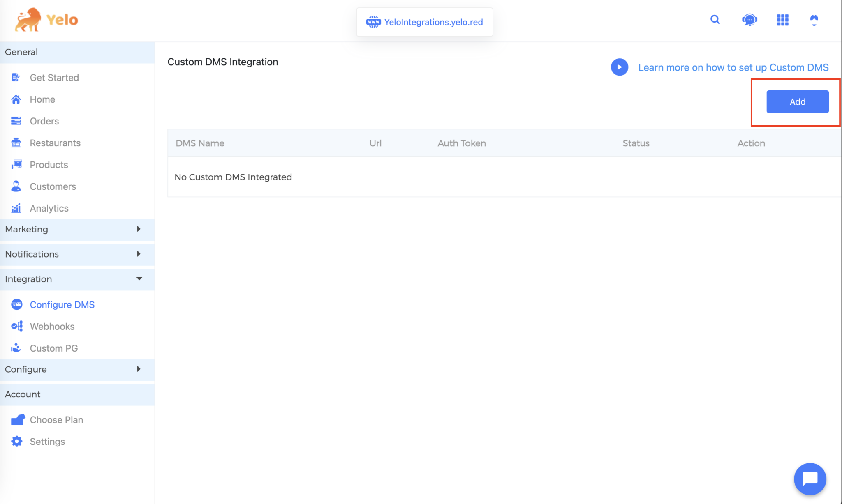The width and height of the screenshot is (842, 504).
Task: Select the Webhooks sidebar icon
Action: 16,326
